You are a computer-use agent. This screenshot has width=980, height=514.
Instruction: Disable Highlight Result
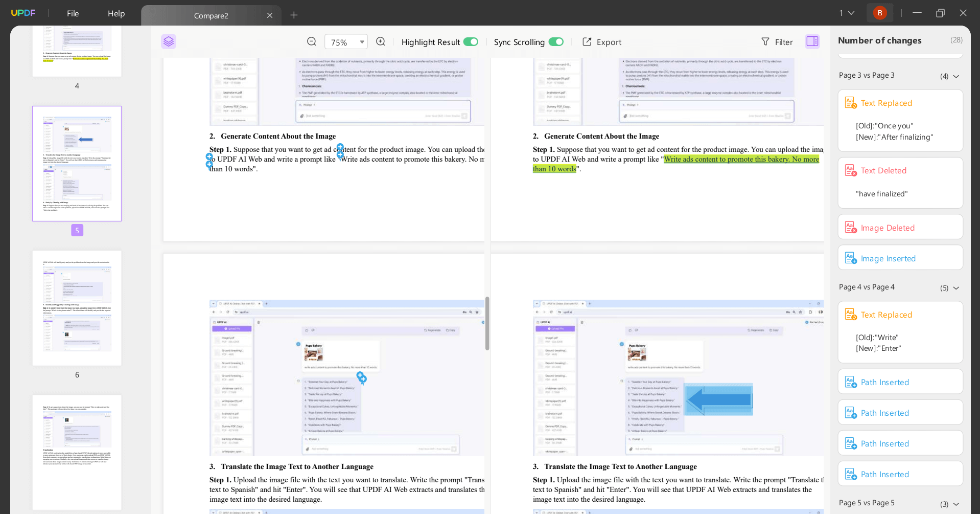[470, 41]
